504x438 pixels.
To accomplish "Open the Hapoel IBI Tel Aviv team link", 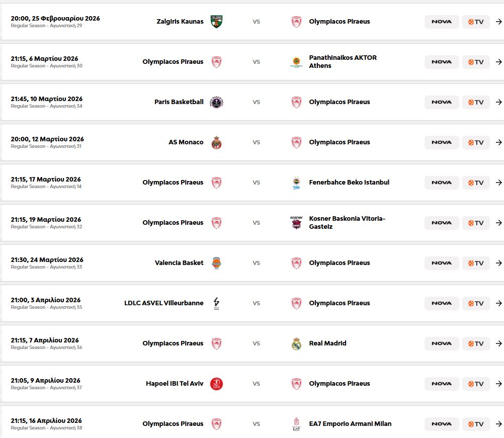I will coord(175,384).
